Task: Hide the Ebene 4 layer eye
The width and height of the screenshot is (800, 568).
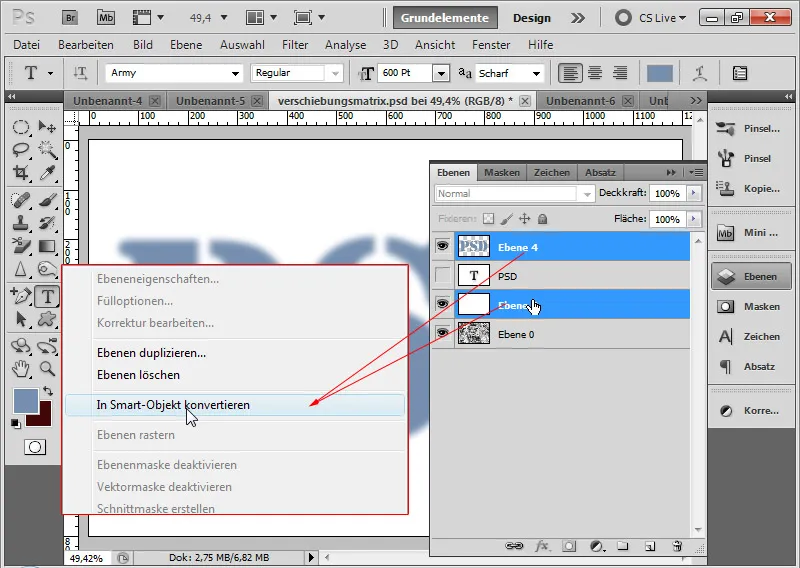Action: pos(443,246)
